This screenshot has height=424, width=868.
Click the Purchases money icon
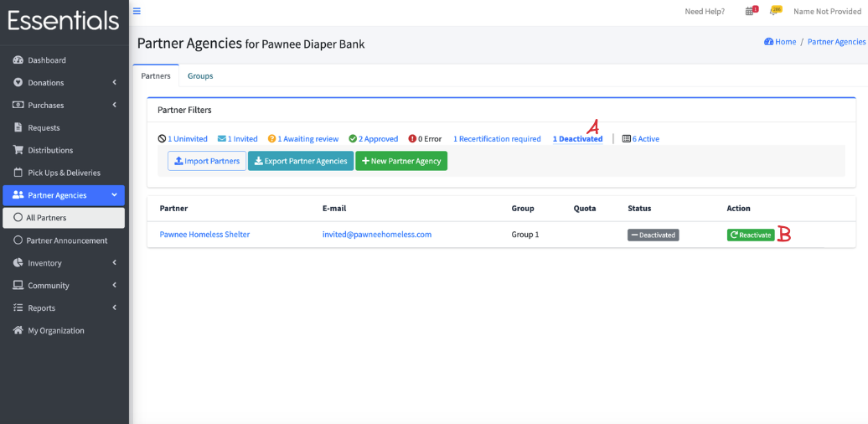click(x=18, y=106)
